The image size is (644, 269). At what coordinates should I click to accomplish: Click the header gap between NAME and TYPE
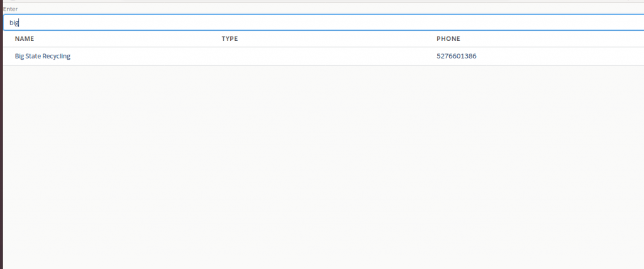point(126,39)
